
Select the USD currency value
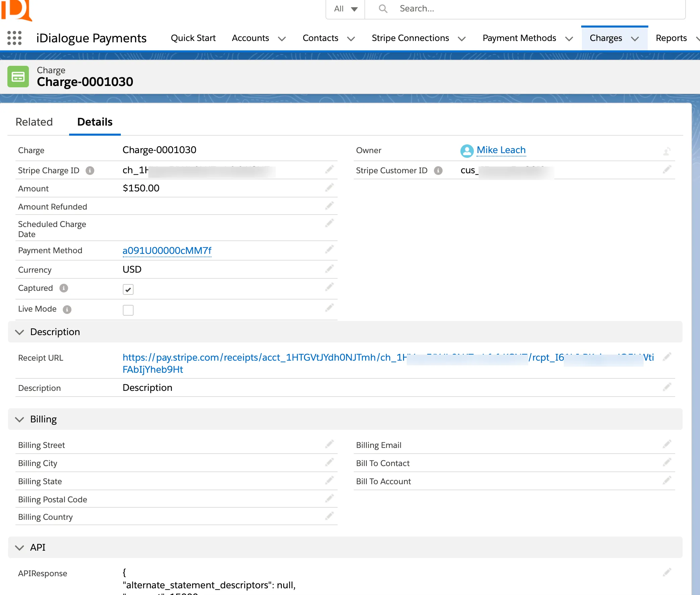coord(132,270)
